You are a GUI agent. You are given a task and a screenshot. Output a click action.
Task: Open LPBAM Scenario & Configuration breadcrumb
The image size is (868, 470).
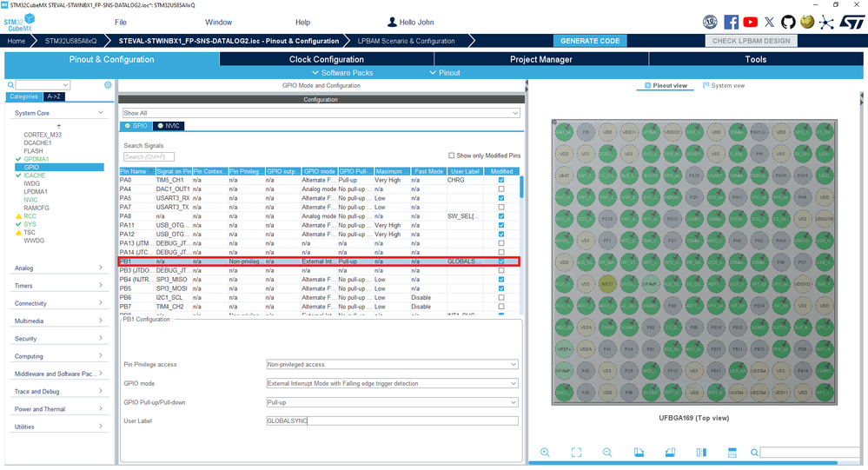pos(407,41)
